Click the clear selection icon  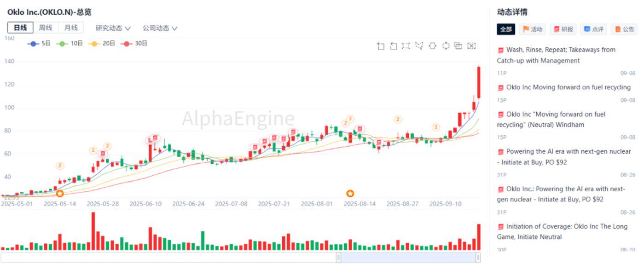(x=471, y=46)
